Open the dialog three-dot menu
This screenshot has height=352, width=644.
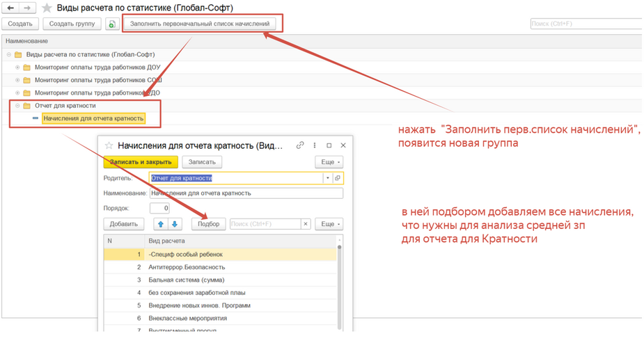tap(315, 145)
